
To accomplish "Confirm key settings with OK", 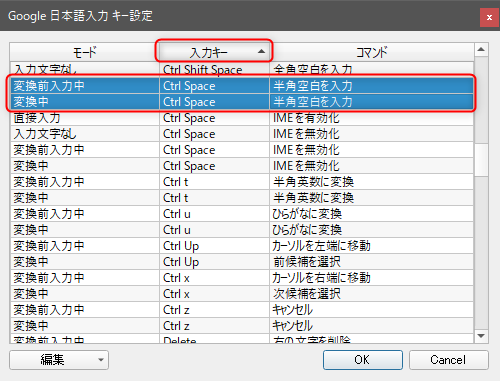I will tap(363, 360).
